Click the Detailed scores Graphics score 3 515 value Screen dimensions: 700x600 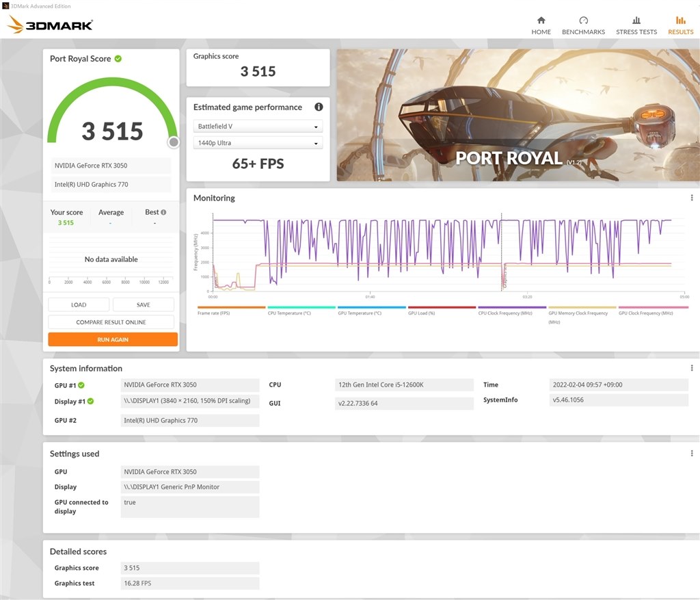click(x=190, y=568)
